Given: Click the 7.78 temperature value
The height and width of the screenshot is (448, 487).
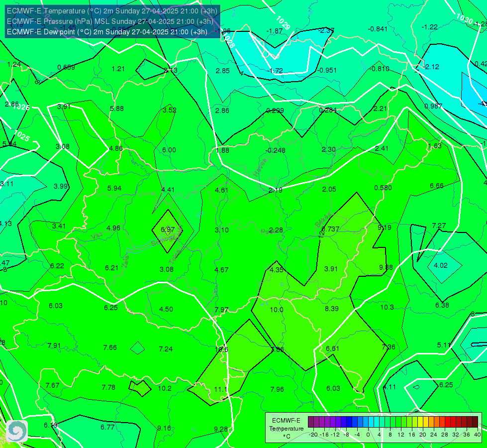Looking at the screenshot, I should 108,387.
